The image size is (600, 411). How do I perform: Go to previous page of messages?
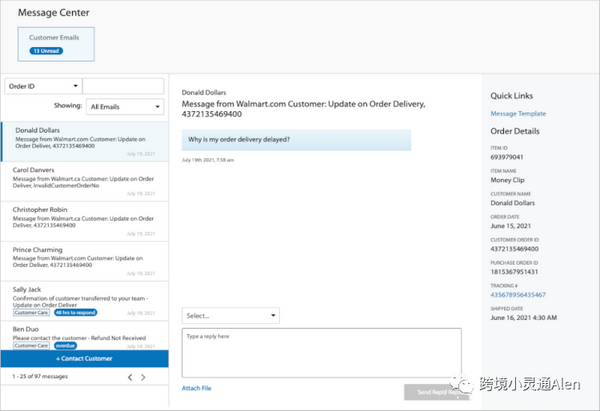[x=129, y=377]
